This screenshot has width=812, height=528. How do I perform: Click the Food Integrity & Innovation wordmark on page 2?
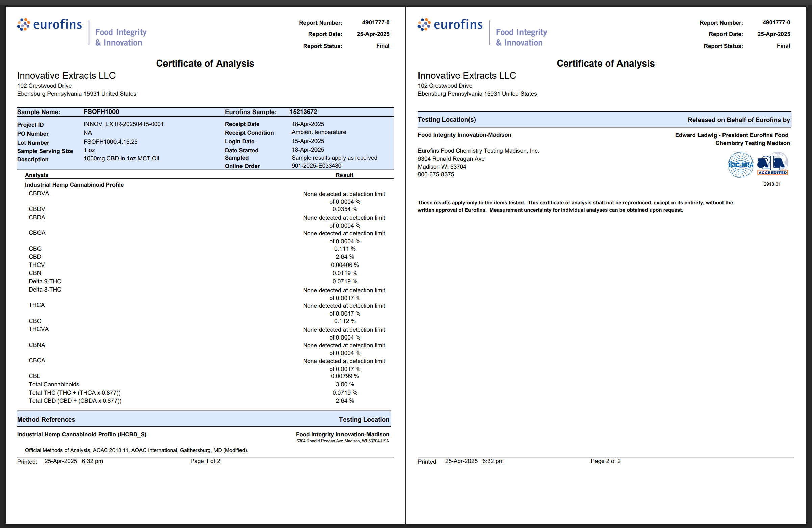pos(521,37)
